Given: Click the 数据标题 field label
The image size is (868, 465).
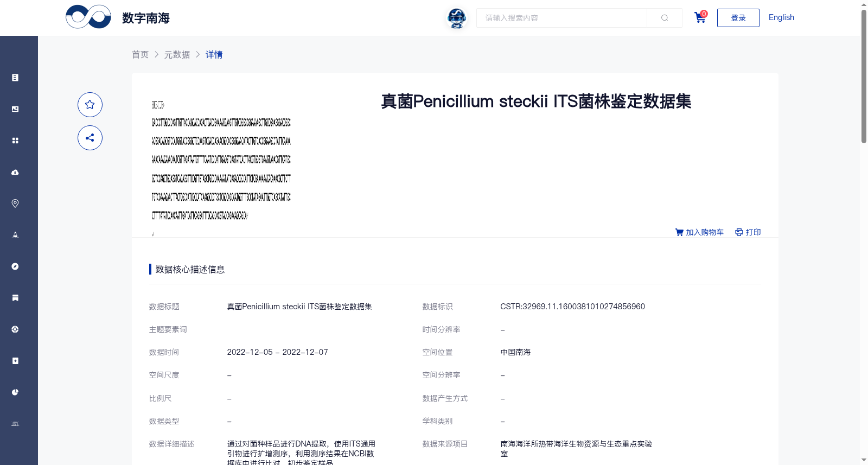Looking at the screenshot, I should point(164,307).
